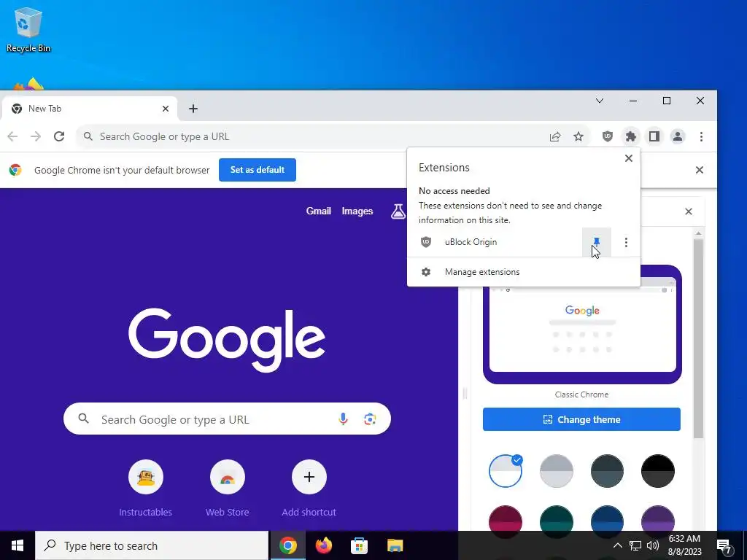Open the Windows Start menu
The image size is (747, 560).
click(x=18, y=545)
